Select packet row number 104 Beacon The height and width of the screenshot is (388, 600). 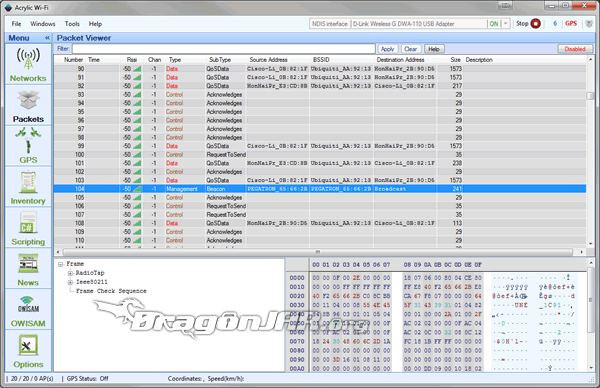coord(320,189)
